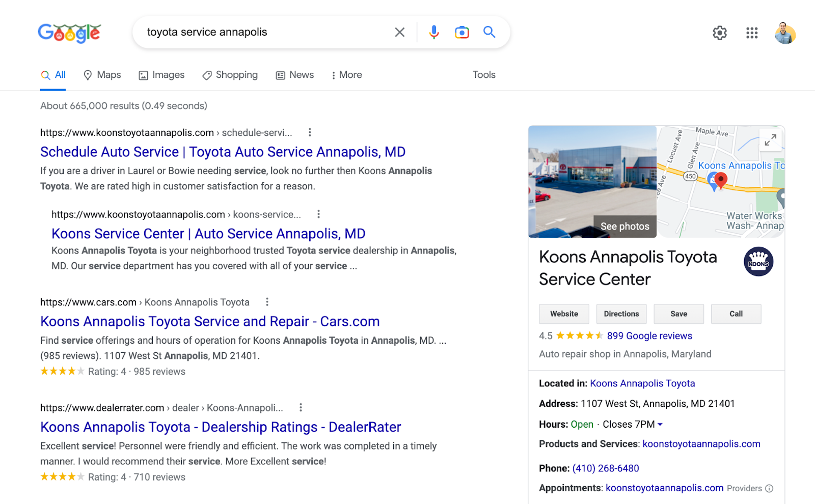The image size is (815, 504).
Task: Click 'Rating: 4 · 985 reviews' text
Action: [x=137, y=372]
